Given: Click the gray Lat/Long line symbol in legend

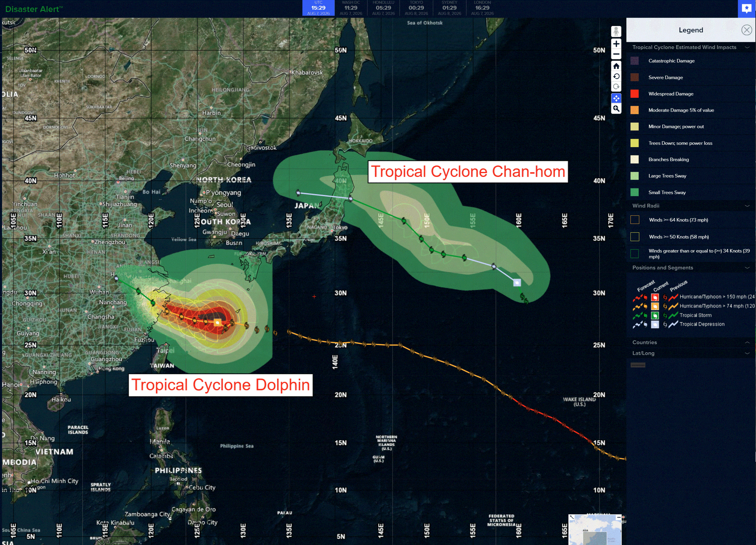Looking at the screenshot, I should pos(638,365).
